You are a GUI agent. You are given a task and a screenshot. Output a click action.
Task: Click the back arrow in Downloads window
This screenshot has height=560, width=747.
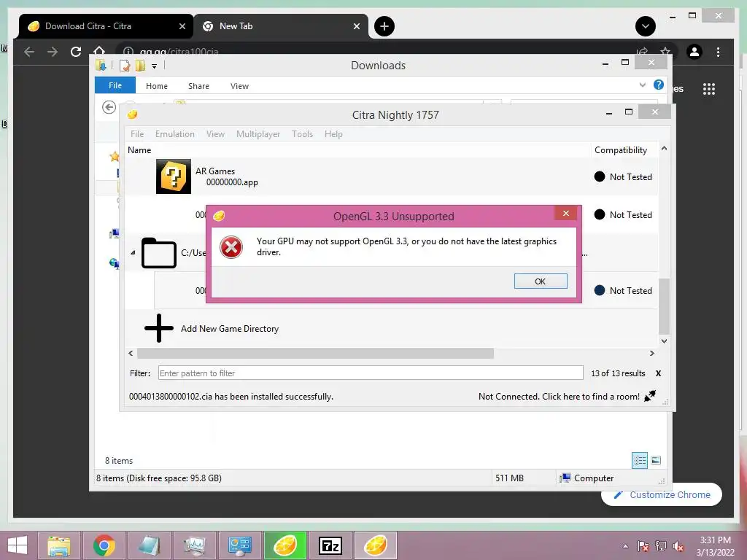tap(109, 107)
